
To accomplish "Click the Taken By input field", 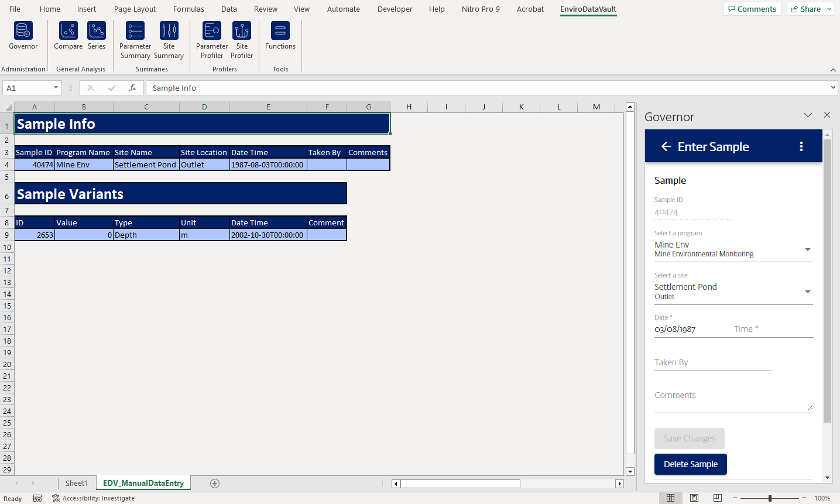I will click(x=713, y=363).
